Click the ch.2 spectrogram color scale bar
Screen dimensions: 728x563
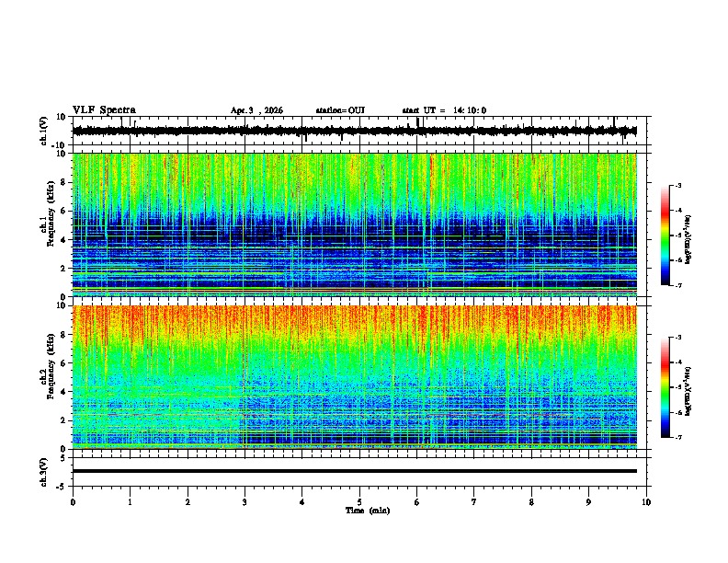665,387
